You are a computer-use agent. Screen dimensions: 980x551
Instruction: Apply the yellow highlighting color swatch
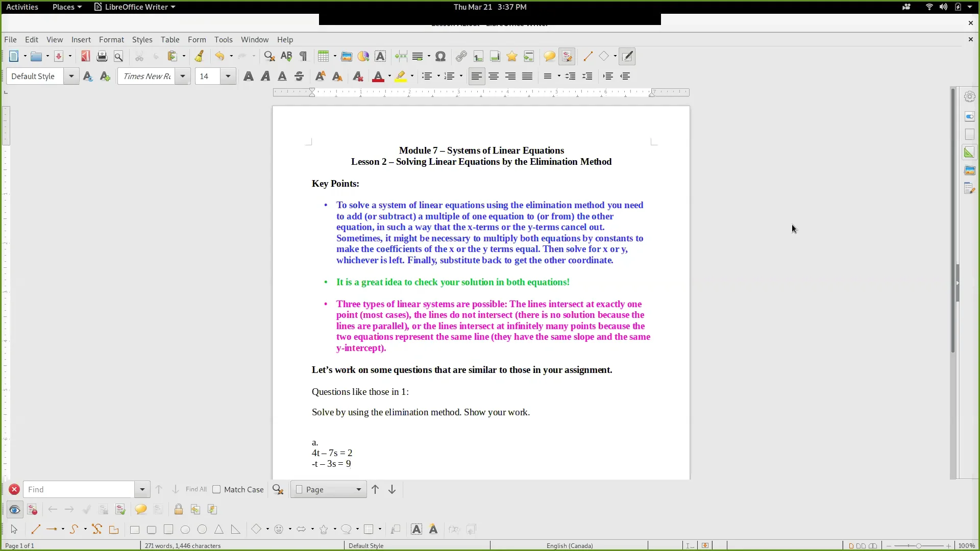pos(401,76)
